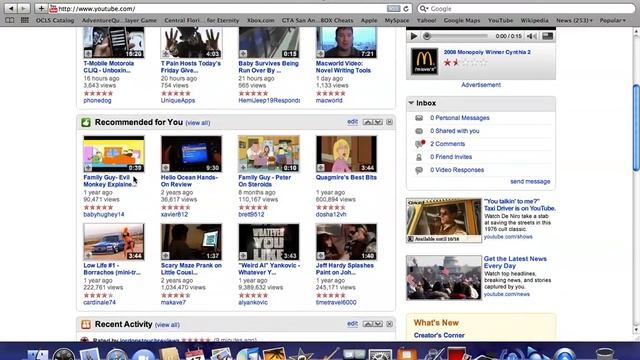Screen dimensions: 640x360
Task: Click the page vertical scrollbar thumb
Action: tap(636, 128)
